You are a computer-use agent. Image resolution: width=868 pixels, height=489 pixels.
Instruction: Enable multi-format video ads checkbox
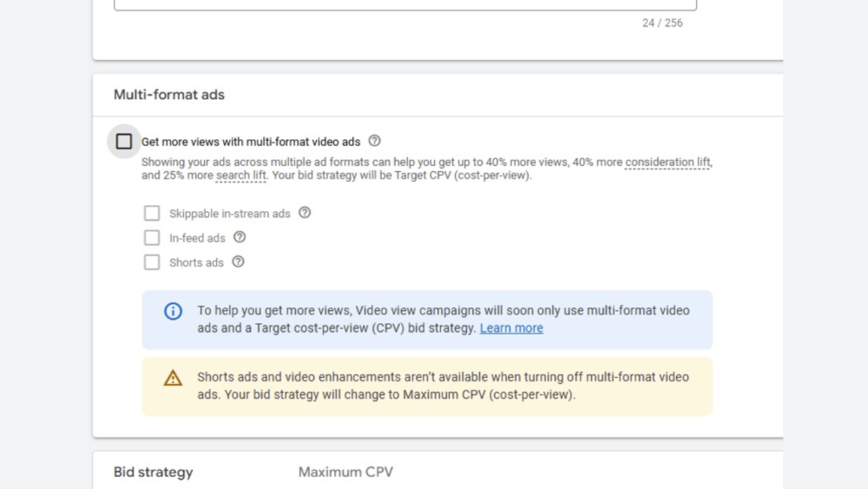click(124, 142)
